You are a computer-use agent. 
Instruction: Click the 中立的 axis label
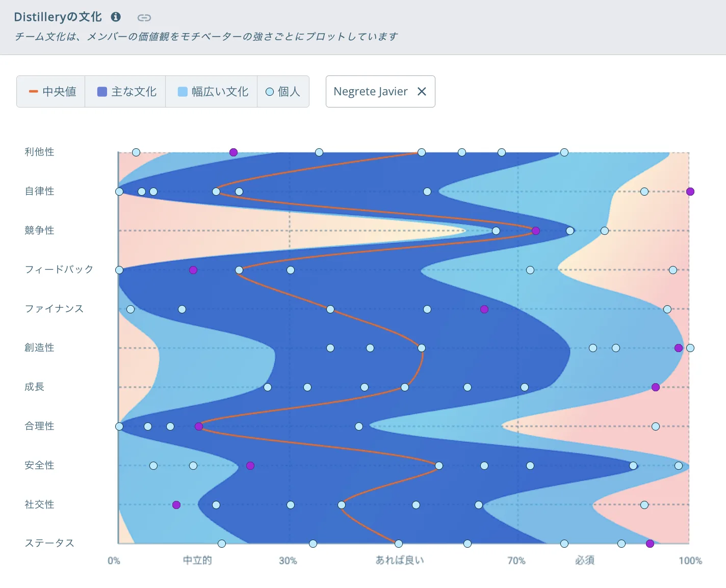197,560
